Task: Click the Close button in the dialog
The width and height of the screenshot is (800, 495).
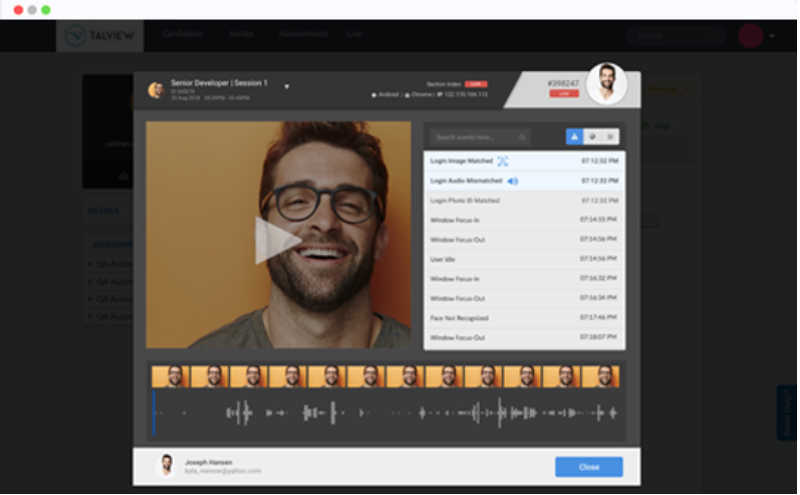Action: click(x=589, y=467)
